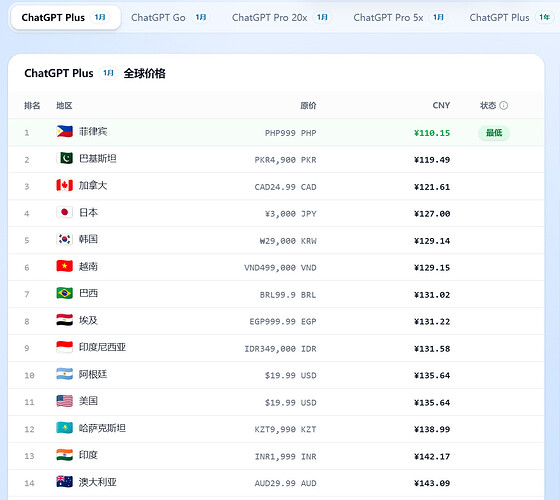Click the India flag icon
The image size is (560, 500).
point(65,455)
